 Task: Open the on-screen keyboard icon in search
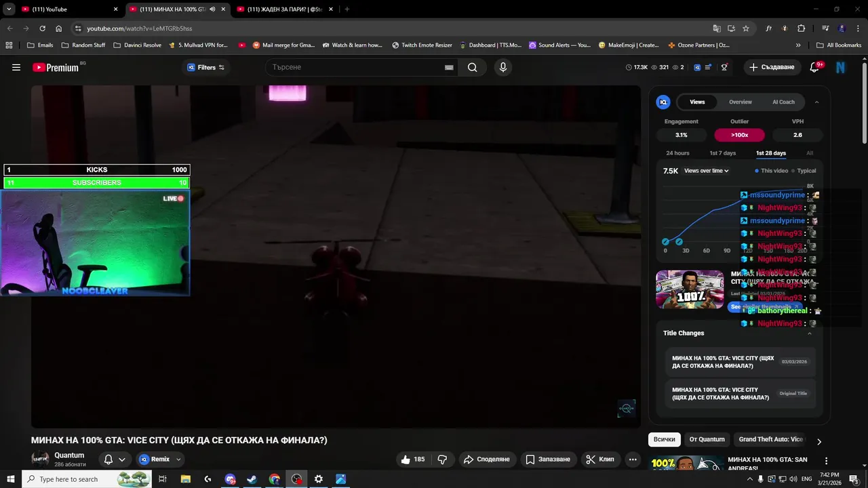coord(449,67)
